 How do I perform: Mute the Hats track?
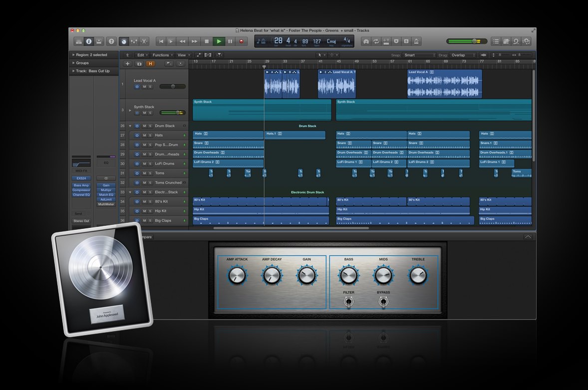tap(144, 135)
